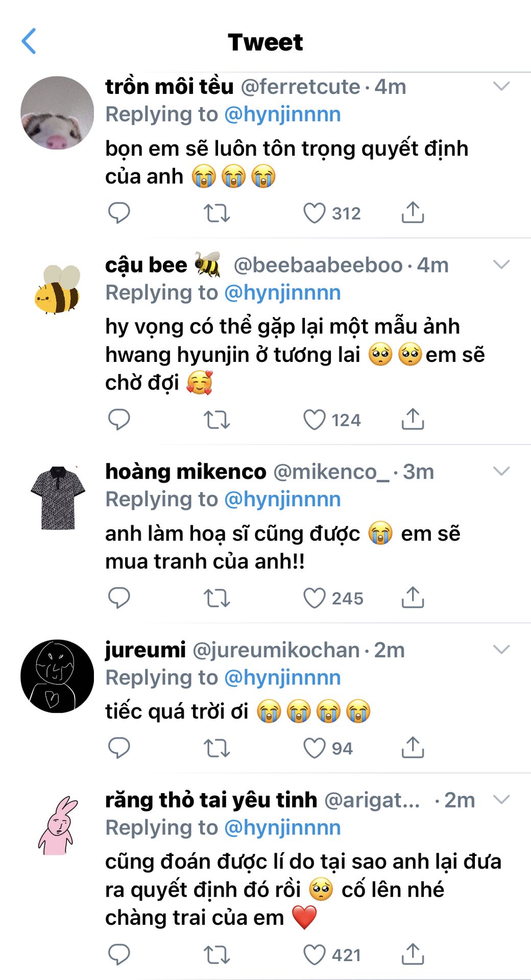The image size is (531, 980).
Task: Share the @ferretcute tweet
Action: point(413,213)
